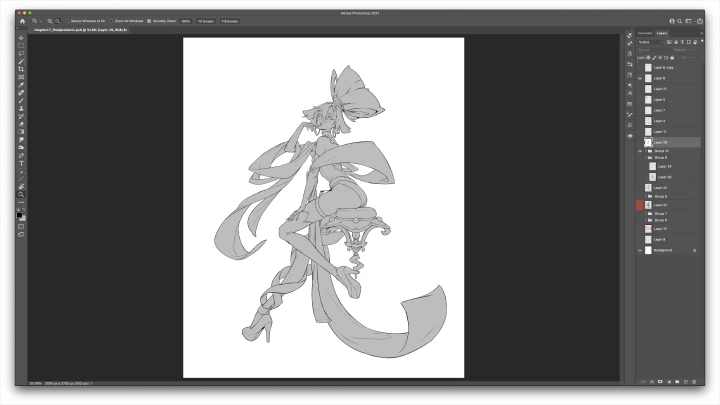Switch to the Channels tab

coord(645,32)
